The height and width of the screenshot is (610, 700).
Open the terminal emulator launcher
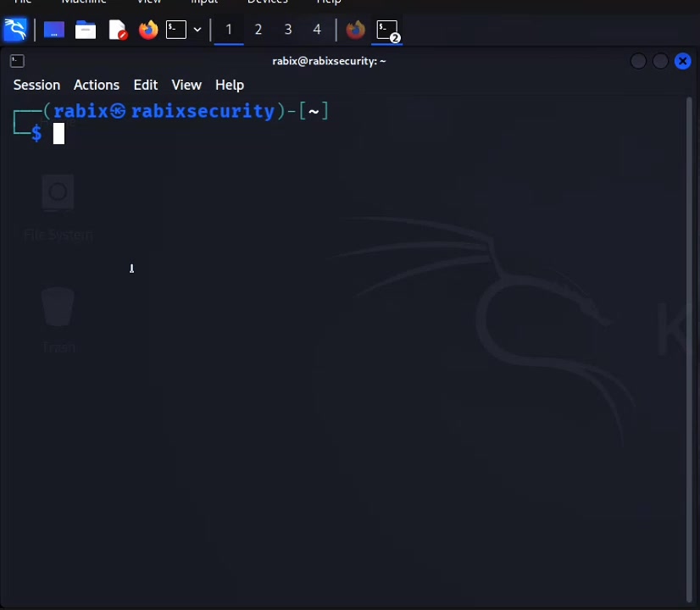176,30
